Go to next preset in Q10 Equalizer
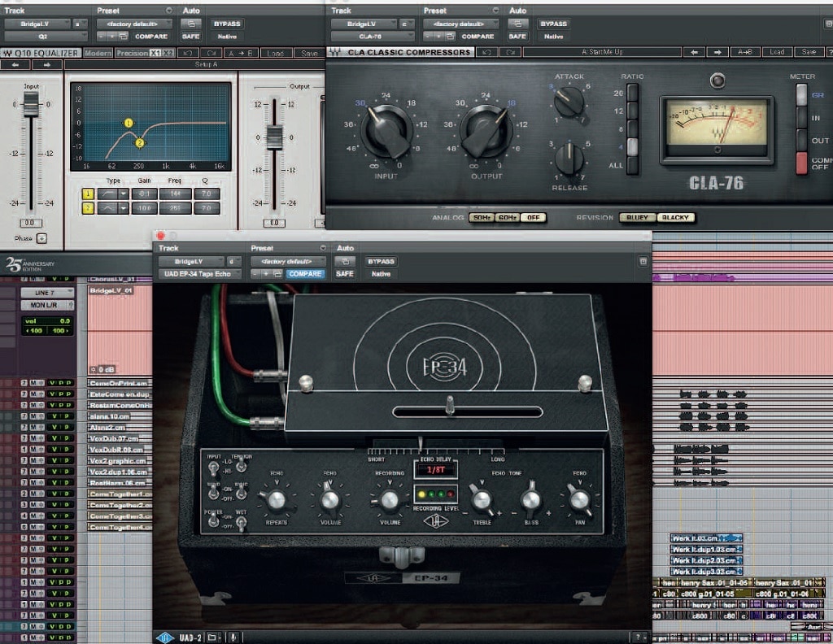This screenshot has width=833, height=644. click(46, 65)
